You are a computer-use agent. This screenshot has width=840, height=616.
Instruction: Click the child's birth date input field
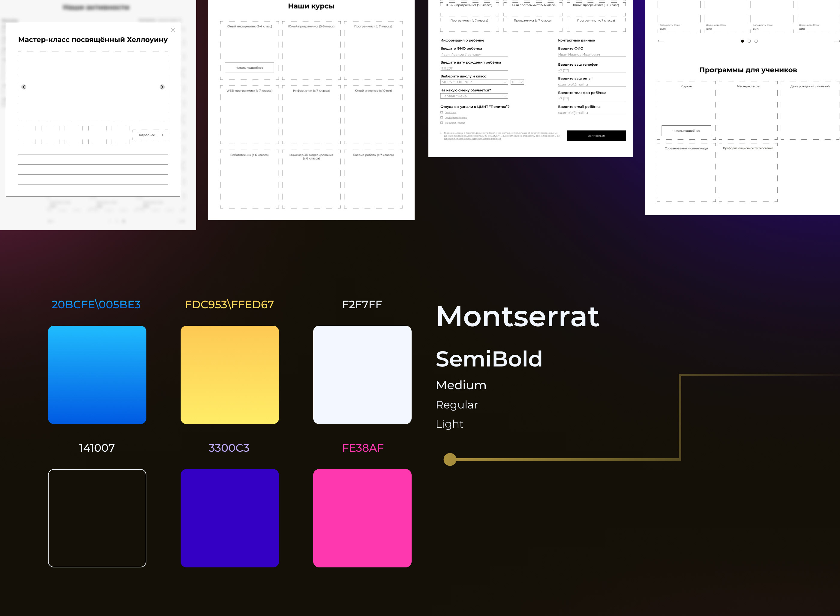(x=474, y=68)
